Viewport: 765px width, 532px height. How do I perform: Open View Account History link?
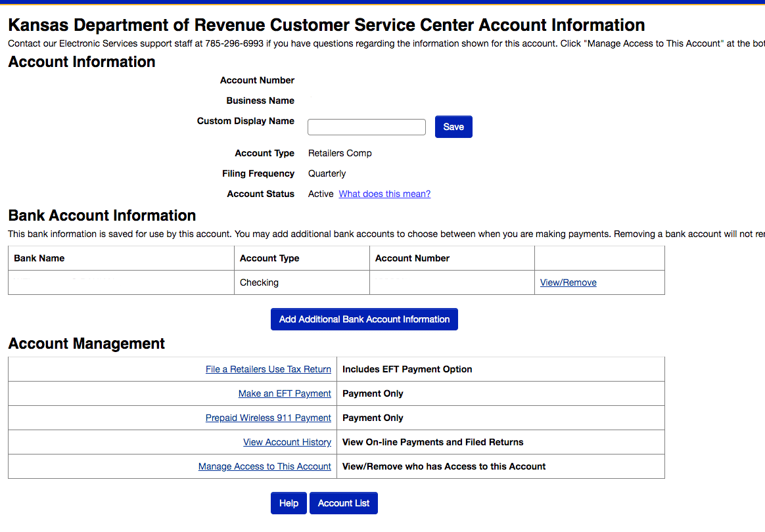[287, 442]
